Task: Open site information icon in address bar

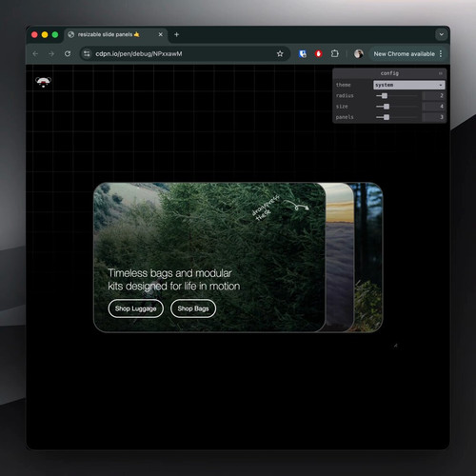Action: (x=87, y=53)
